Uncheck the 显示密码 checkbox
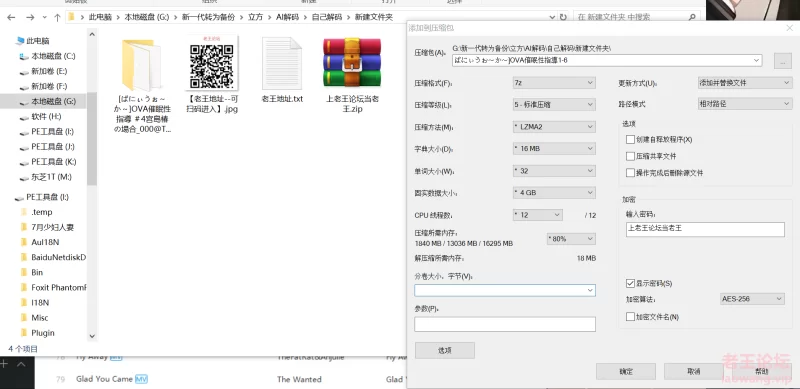800x389 pixels. click(x=630, y=283)
